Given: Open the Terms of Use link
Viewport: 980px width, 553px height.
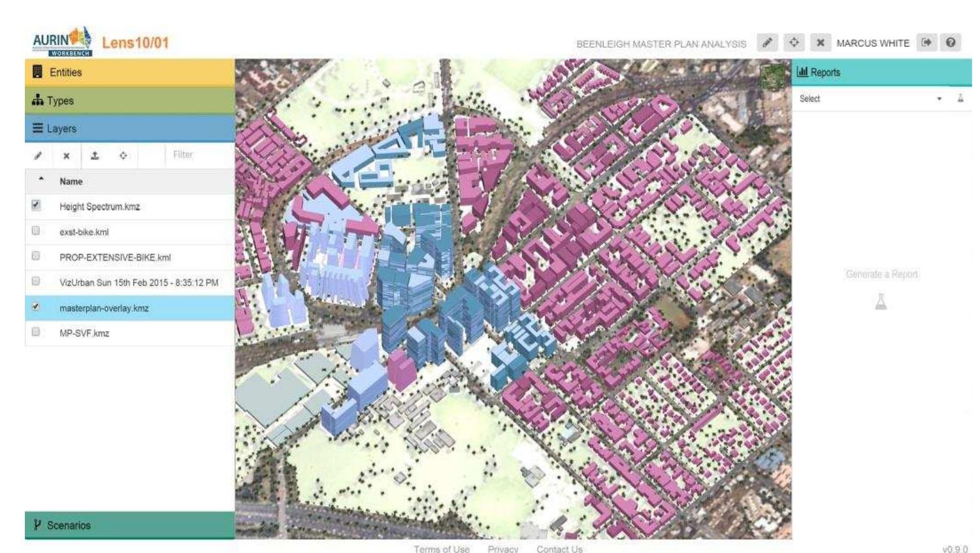Looking at the screenshot, I should [x=441, y=549].
